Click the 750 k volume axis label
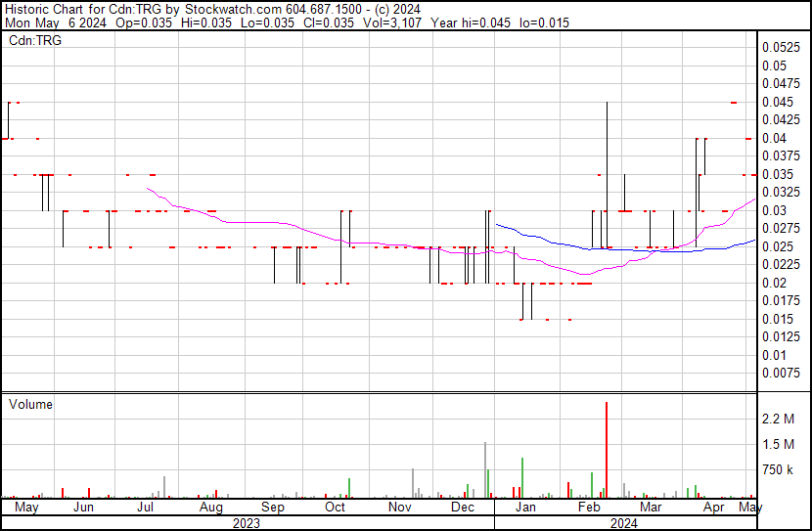Screen dimensions: 812x531 (778, 470)
